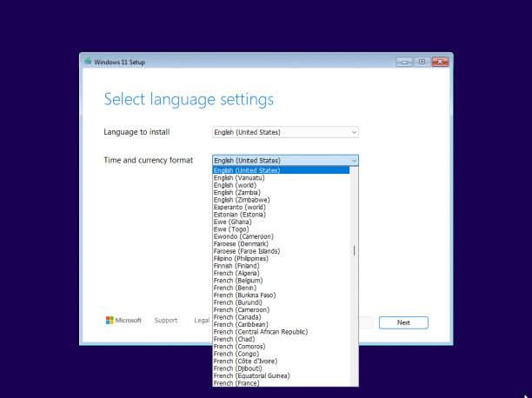Viewport: 532px width, 398px height.
Task: Select French (Central African Republic)
Action: [281, 332]
